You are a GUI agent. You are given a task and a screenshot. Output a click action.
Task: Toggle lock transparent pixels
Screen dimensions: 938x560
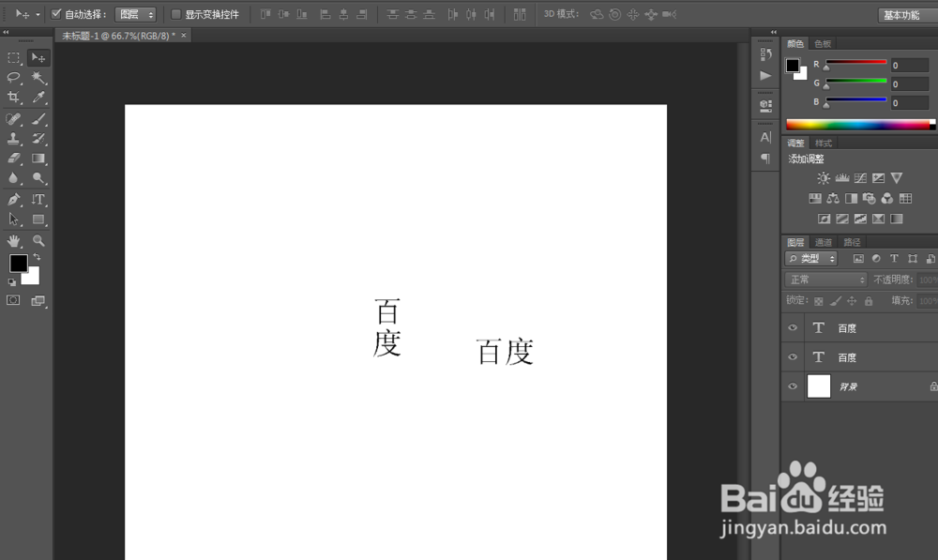818,301
